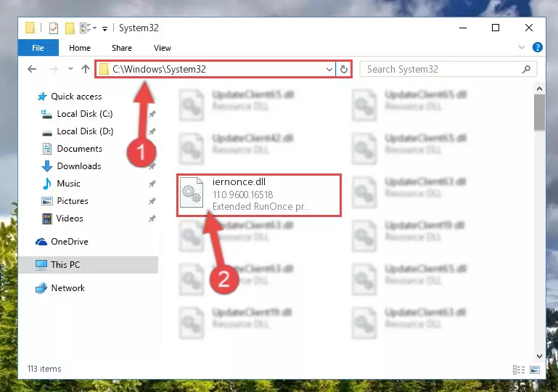Switch to Details view icon in status bar

[519, 369]
